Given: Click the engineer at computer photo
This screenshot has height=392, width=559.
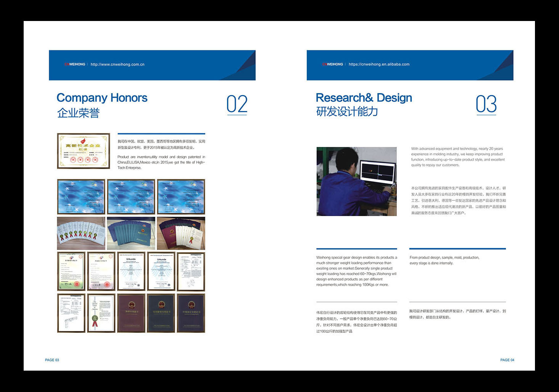Looking at the screenshot, I should pyautogui.click(x=356, y=182).
